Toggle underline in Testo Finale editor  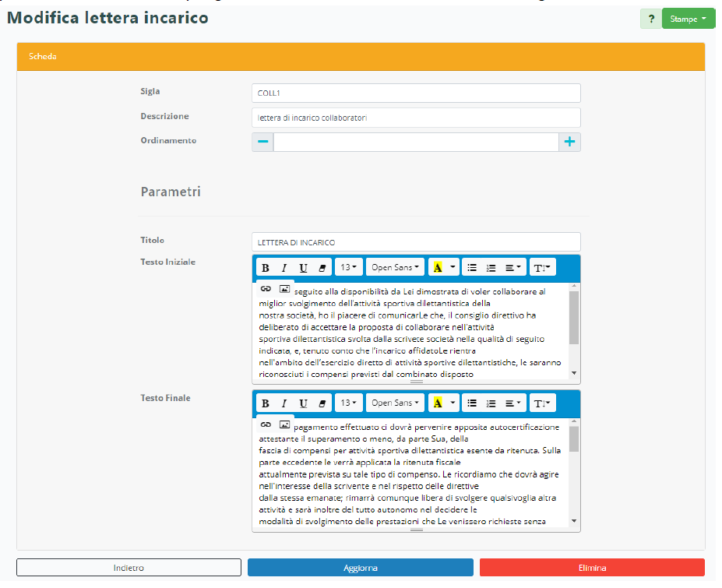click(x=303, y=403)
